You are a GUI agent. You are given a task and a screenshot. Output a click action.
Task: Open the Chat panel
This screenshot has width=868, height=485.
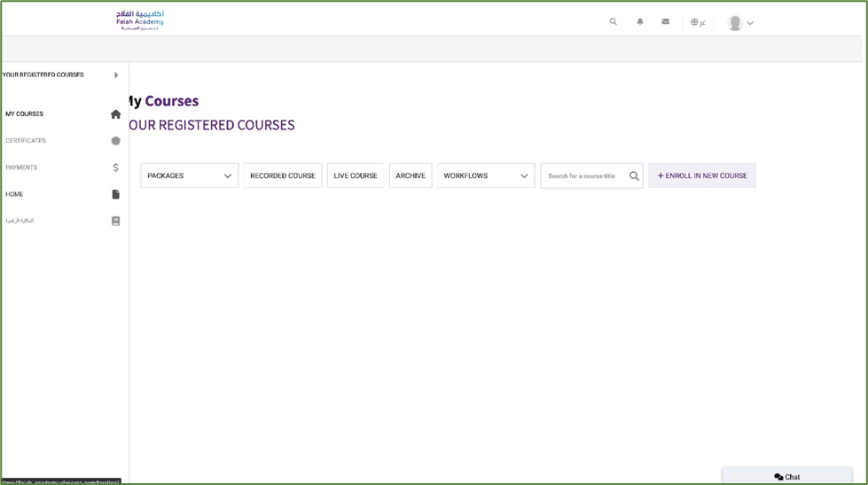[x=786, y=477]
